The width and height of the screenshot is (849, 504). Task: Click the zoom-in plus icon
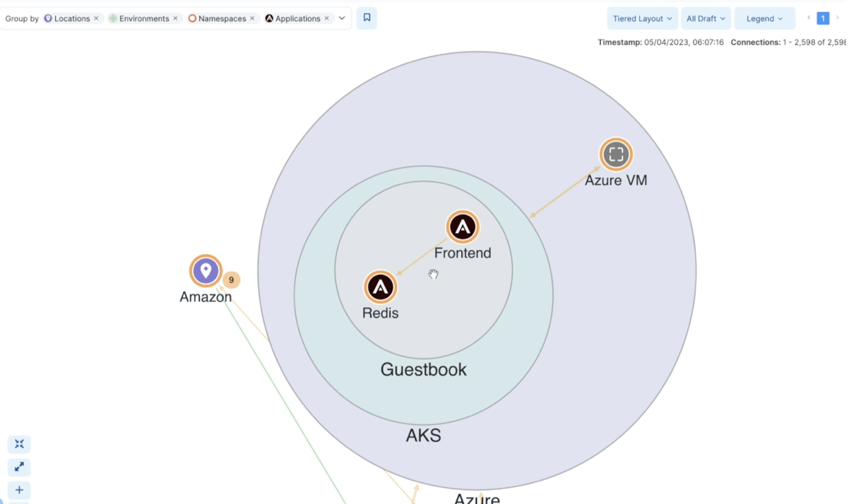(x=19, y=490)
